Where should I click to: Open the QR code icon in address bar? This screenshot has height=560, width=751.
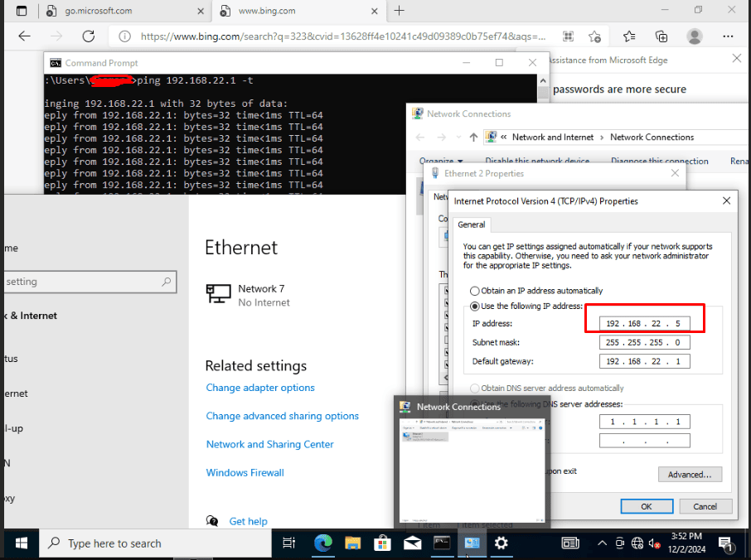point(568,36)
